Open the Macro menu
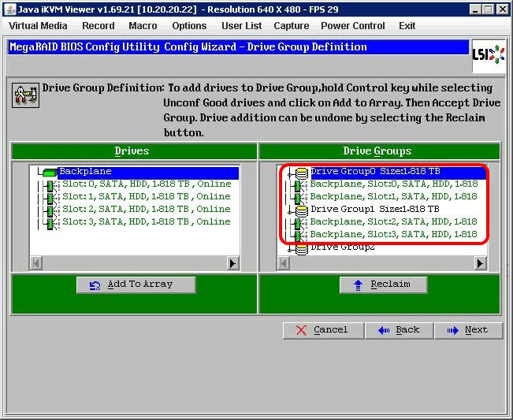 click(143, 26)
